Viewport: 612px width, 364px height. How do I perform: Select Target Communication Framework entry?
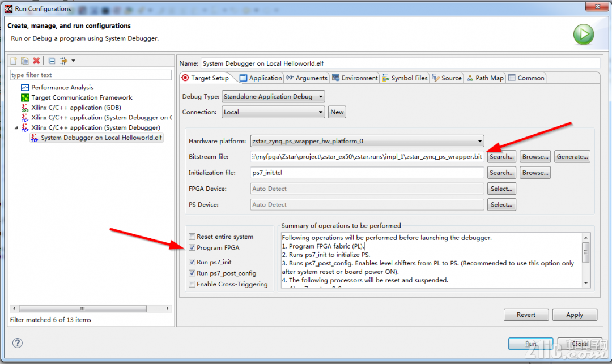coord(82,97)
